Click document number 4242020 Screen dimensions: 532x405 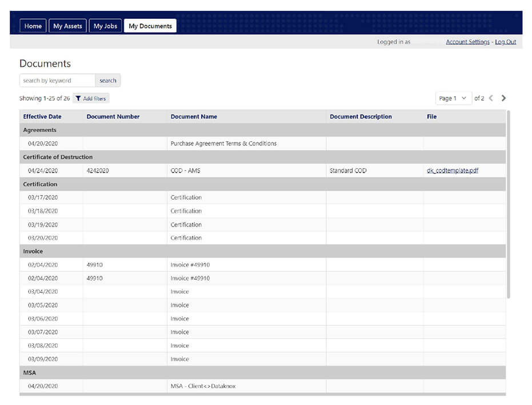[x=98, y=170]
